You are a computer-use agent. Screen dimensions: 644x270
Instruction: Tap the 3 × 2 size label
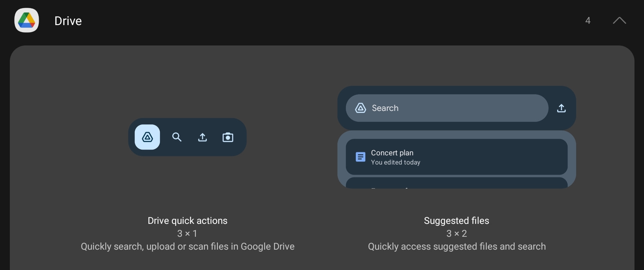[x=456, y=233]
